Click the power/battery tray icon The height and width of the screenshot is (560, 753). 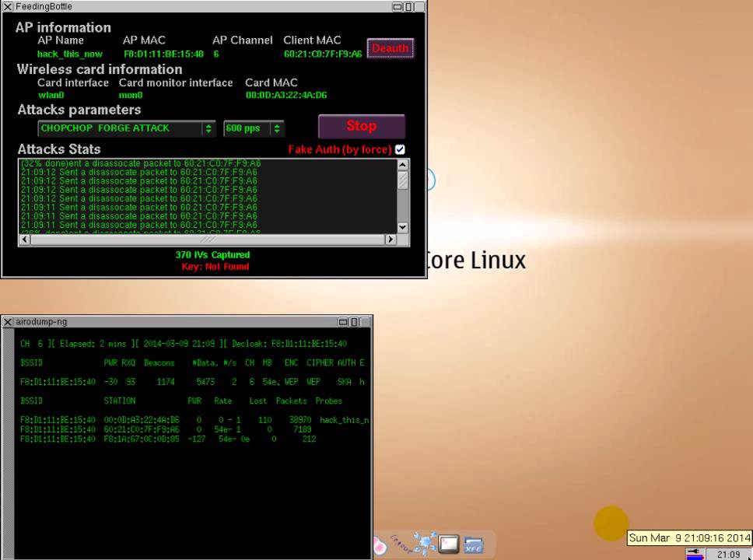click(695, 555)
